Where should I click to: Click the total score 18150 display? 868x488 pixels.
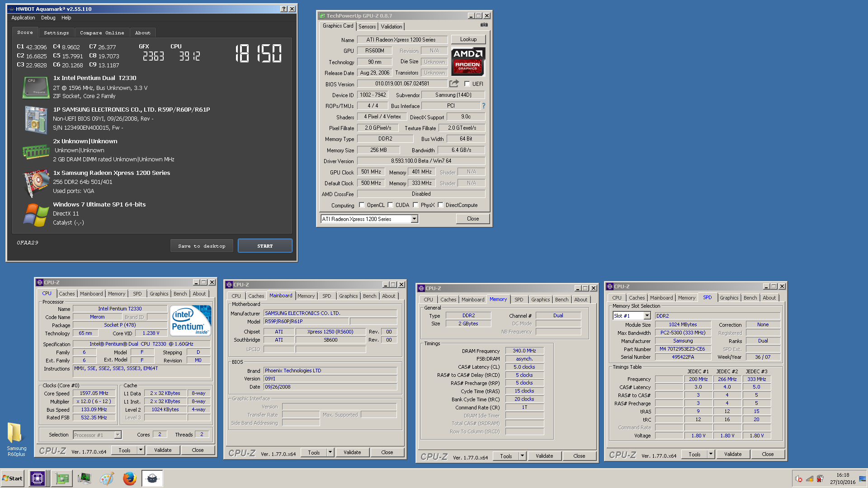258,53
